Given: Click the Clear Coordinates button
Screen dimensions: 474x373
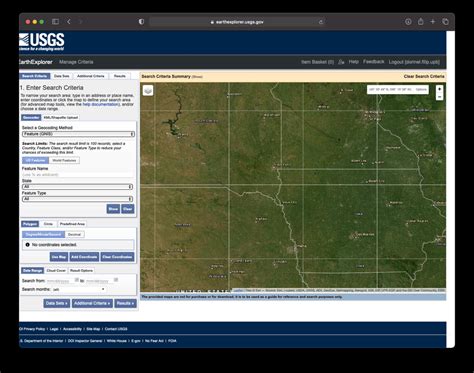Looking at the screenshot, I should 117,257.
